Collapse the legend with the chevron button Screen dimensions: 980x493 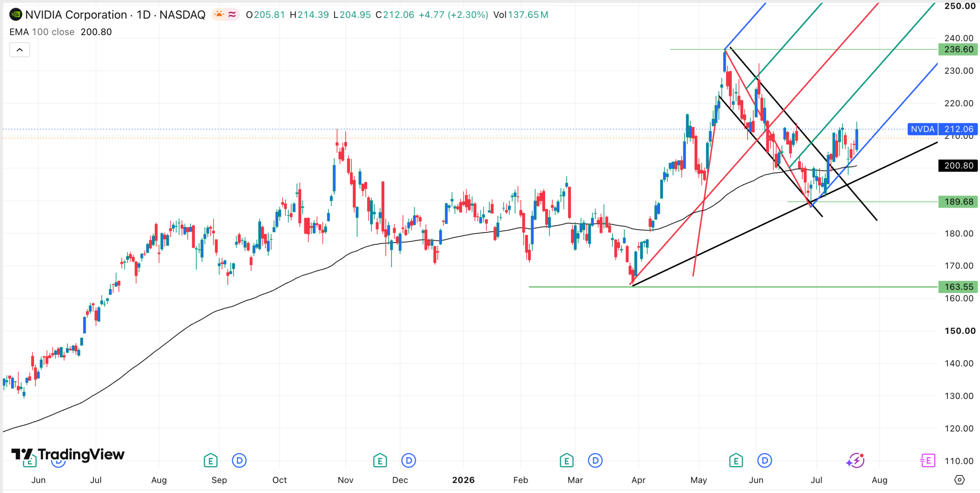[20, 50]
